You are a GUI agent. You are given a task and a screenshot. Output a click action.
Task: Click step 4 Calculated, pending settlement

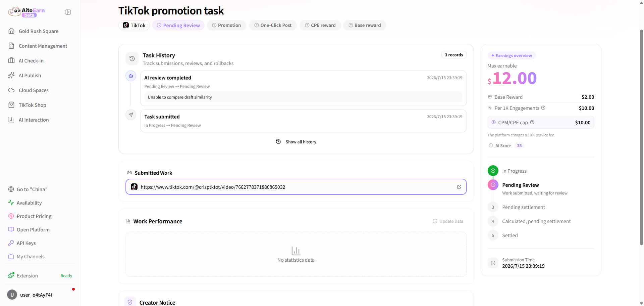(493, 221)
